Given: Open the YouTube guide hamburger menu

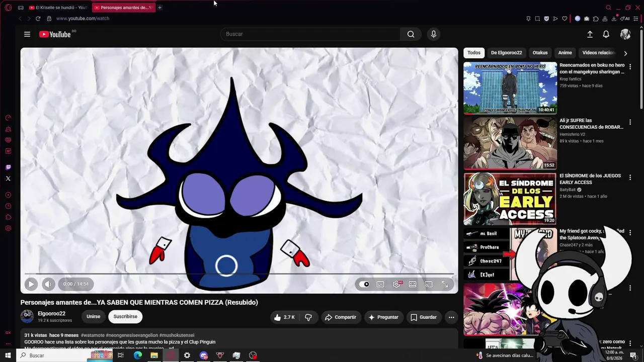Looking at the screenshot, I should click(27, 34).
